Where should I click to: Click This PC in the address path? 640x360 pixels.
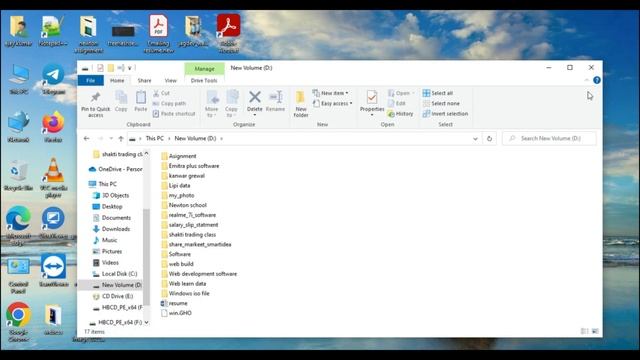pyautogui.click(x=155, y=138)
